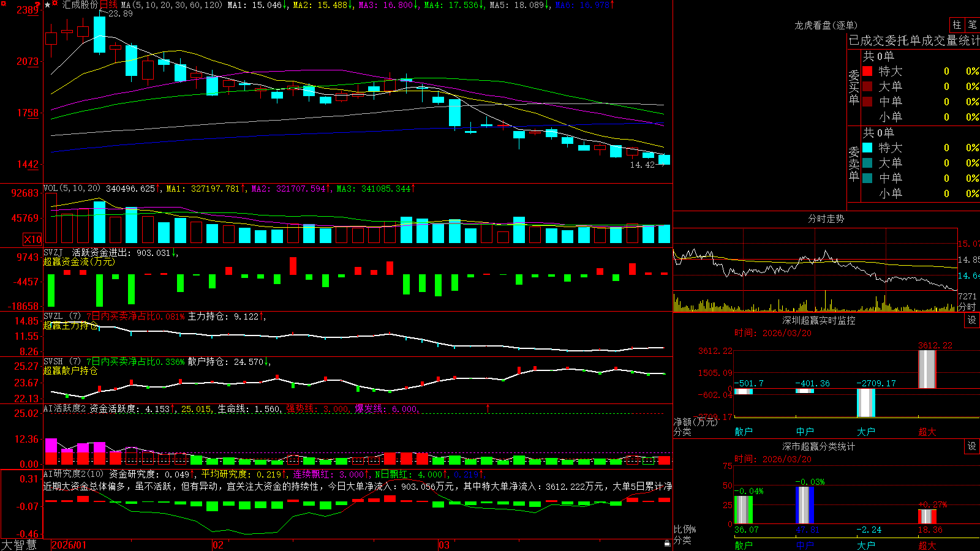Click the 中户 bar labeled -401.36
This screenshot has height=551, width=980.
coord(804,391)
